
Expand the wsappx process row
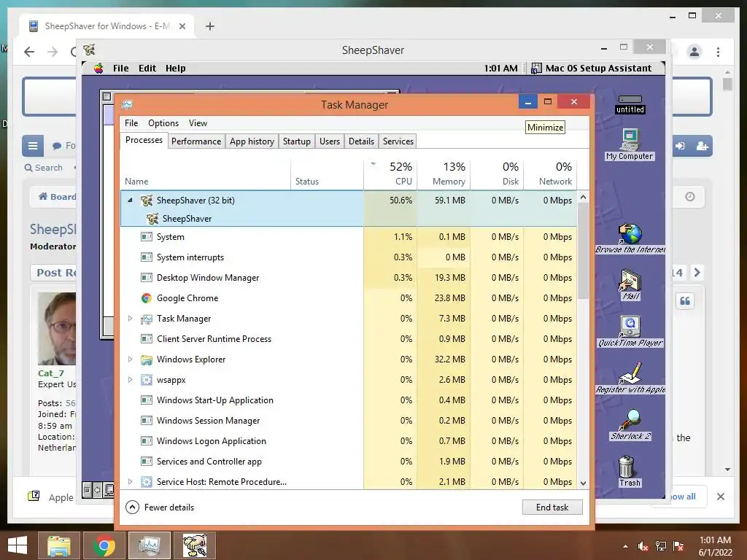(130, 380)
